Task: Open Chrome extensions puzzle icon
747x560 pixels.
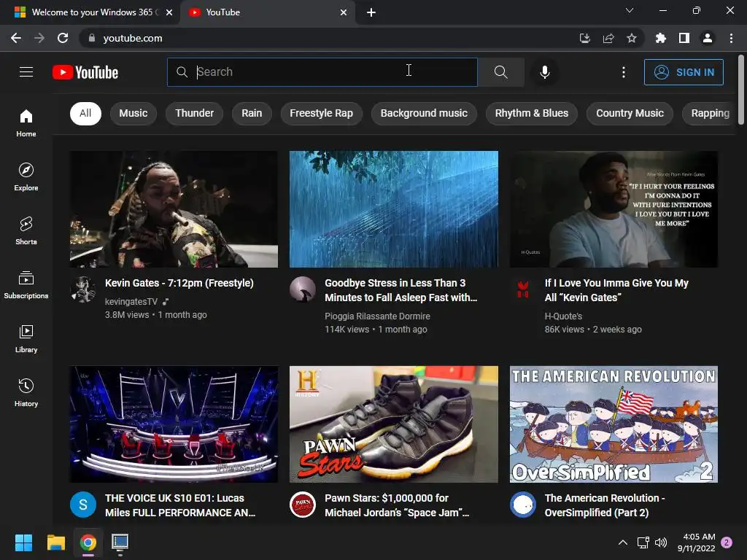Action: point(661,38)
